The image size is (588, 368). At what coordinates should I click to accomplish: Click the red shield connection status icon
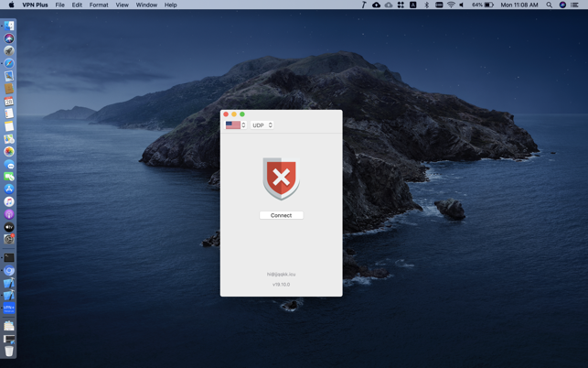coord(282,179)
